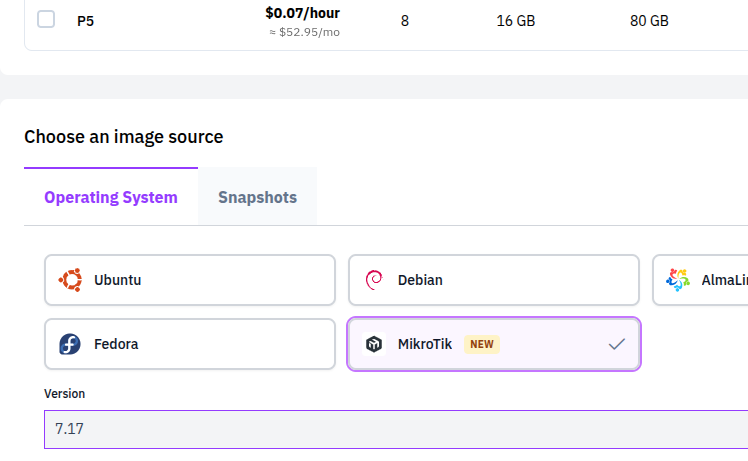This screenshot has width=748, height=461.
Task: Open the Version dropdown showing 7.17
Action: coord(396,429)
